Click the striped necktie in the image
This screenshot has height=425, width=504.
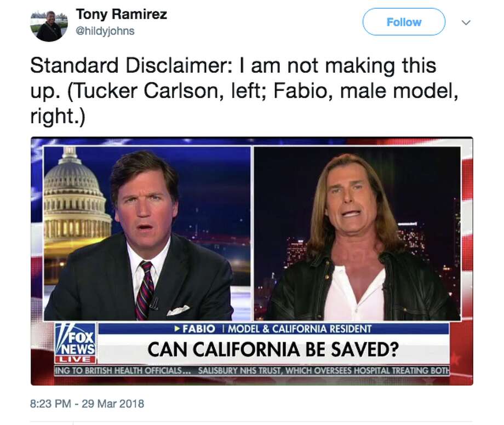145,290
